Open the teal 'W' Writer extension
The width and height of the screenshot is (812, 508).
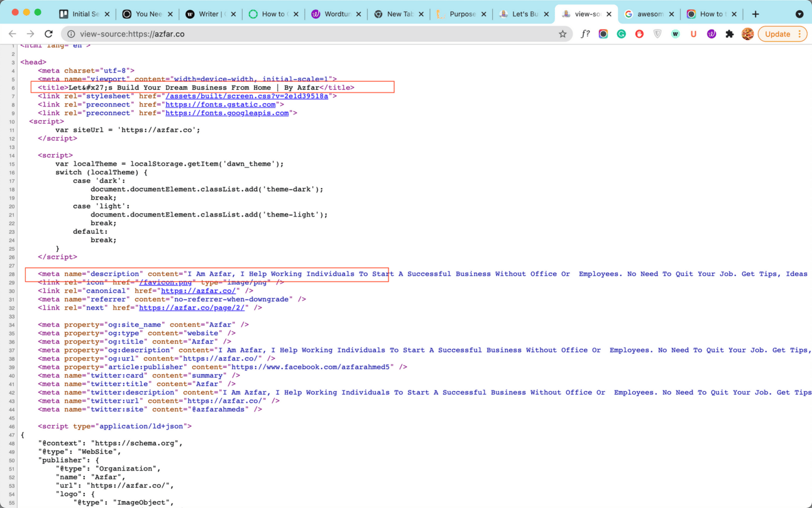(676, 34)
